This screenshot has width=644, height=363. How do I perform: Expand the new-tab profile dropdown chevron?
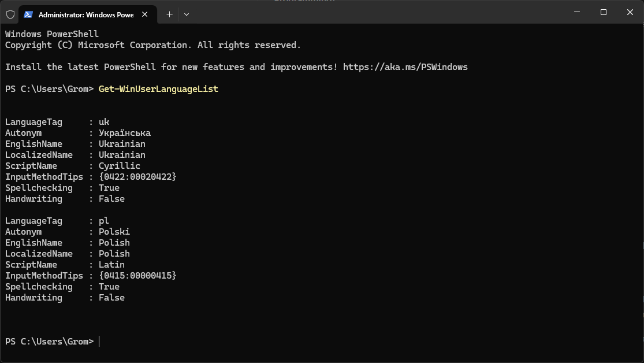(x=187, y=14)
